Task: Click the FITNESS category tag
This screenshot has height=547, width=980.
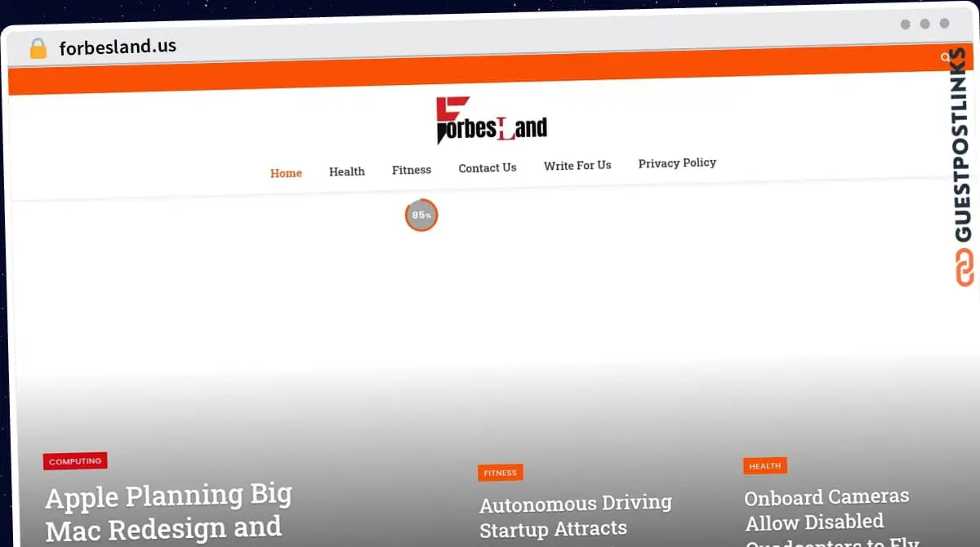Action: pos(501,473)
